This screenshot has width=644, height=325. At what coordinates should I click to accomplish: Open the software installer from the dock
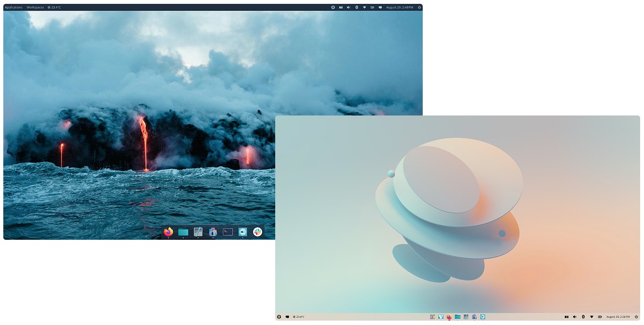[x=212, y=232]
